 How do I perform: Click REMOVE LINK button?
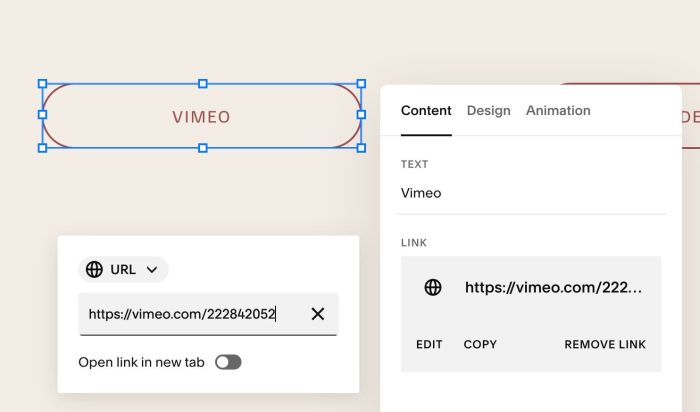605,344
